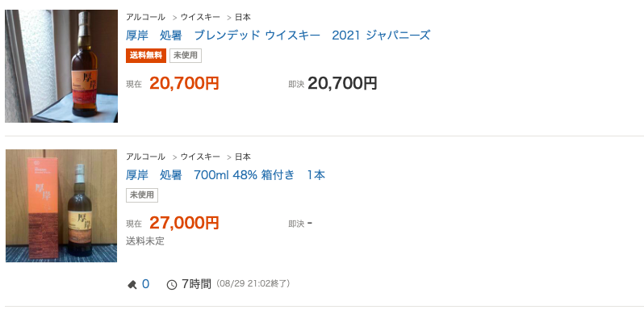
Task: Click the red current price 20,700円
Action: 184,83
